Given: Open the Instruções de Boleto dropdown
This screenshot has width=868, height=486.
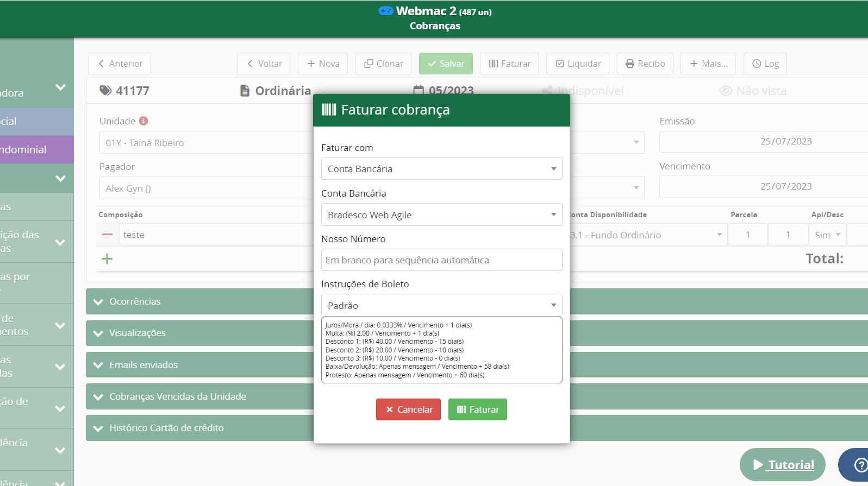Looking at the screenshot, I should pyautogui.click(x=441, y=305).
